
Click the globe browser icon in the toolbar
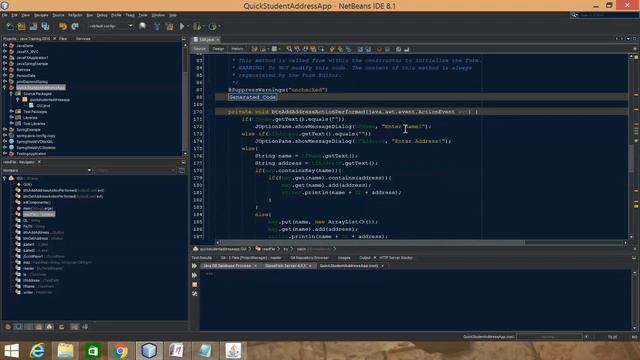click(142, 26)
